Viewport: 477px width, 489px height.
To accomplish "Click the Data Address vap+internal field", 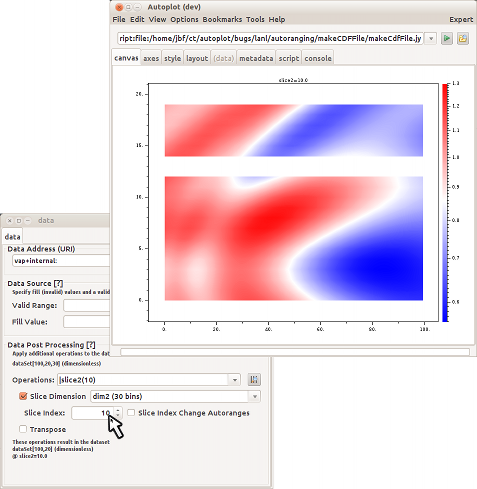I will [x=61, y=261].
